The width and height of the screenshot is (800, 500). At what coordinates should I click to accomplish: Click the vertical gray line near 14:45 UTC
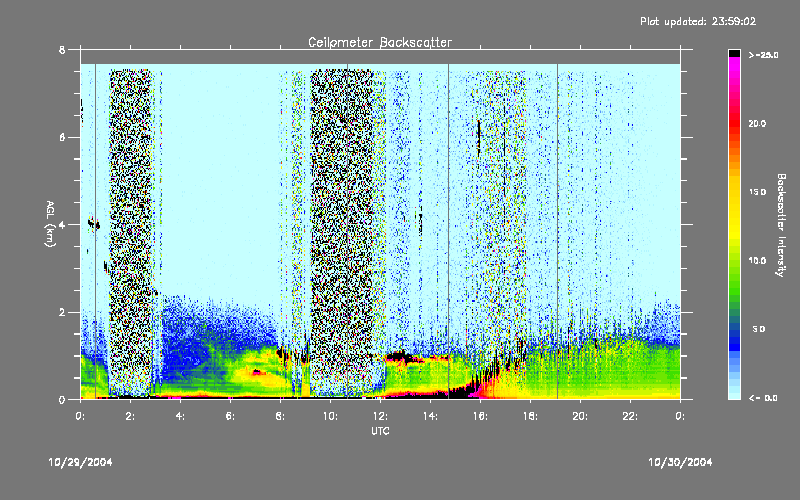pos(448,231)
